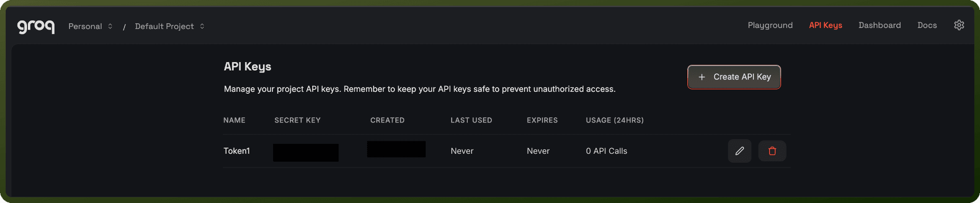
Task: Delete Token1 using the red trash icon
Action: [772, 151]
